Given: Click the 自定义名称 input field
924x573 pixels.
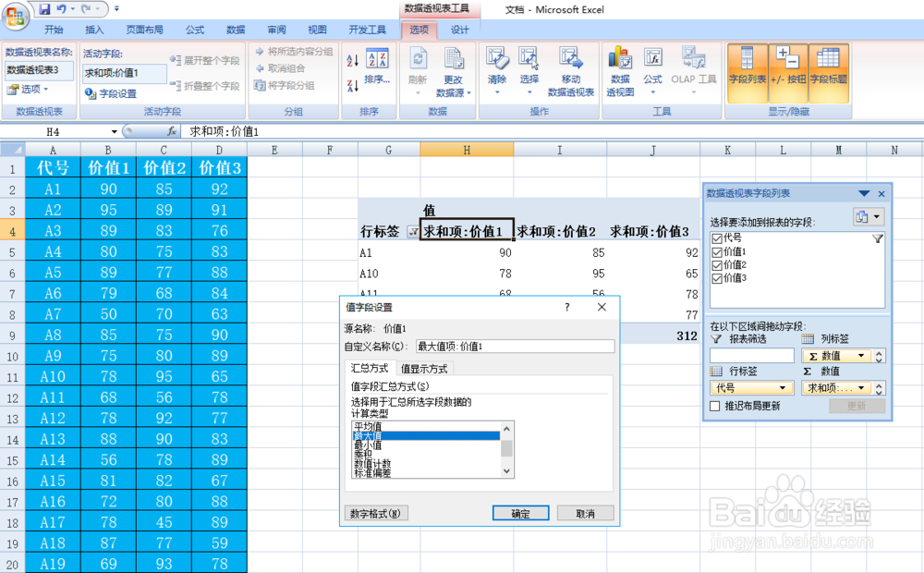Looking at the screenshot, I should (515, 347).
